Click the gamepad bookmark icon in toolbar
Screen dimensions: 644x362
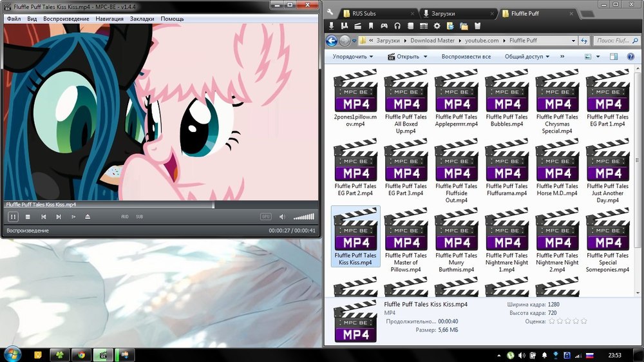pyautogui.click(x=384, y=26)
